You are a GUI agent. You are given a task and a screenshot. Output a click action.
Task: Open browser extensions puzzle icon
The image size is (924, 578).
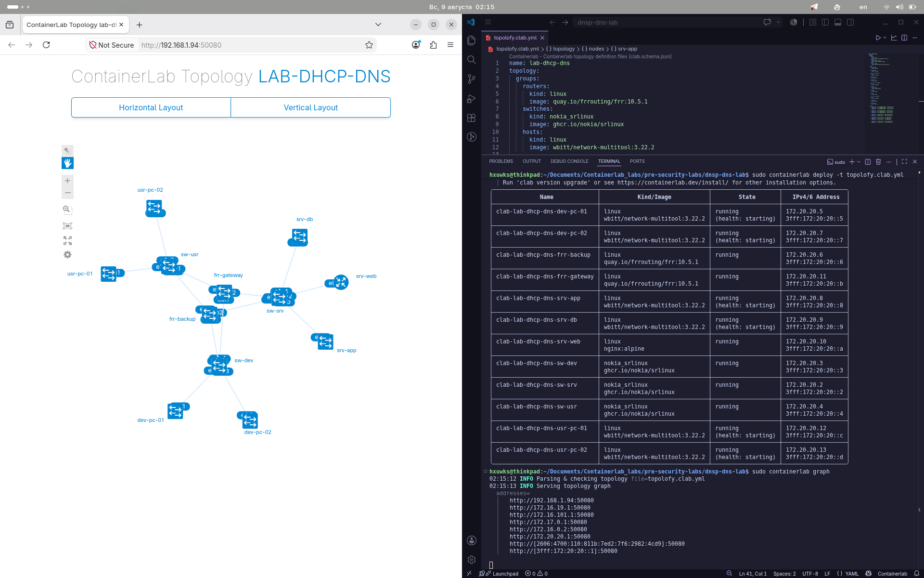coord(433,45)
